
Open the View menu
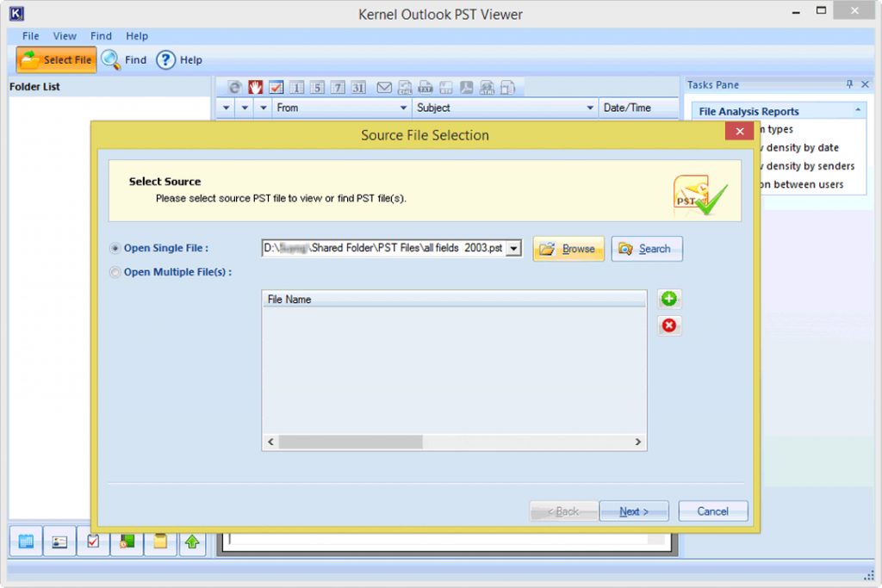(65, 36)
